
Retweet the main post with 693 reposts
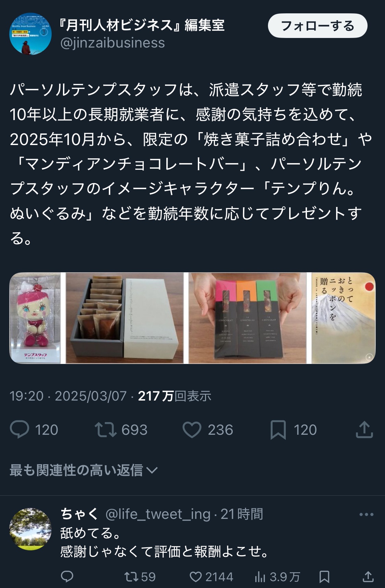point(106,430)
